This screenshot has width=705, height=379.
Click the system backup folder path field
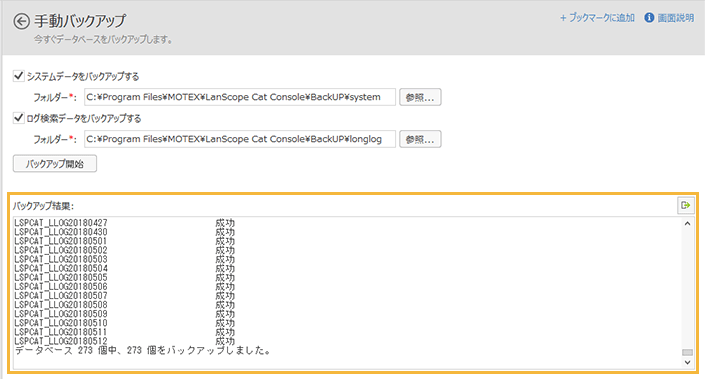240,97
